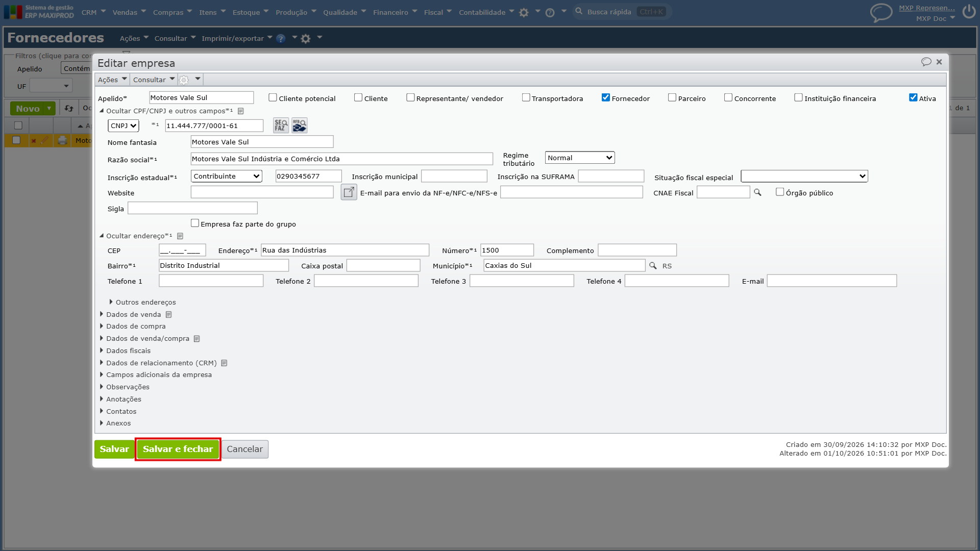
Task: Click the Telefone 1 input field
Action: pyautogui.click(x=211, y=281)
